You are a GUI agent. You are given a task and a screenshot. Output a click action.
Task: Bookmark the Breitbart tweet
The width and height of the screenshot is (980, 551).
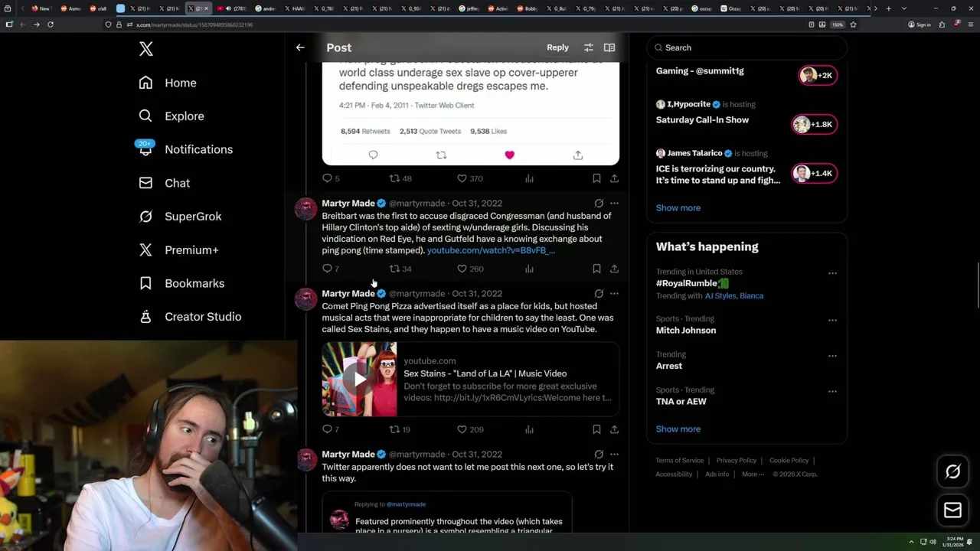tap(596, 269)
